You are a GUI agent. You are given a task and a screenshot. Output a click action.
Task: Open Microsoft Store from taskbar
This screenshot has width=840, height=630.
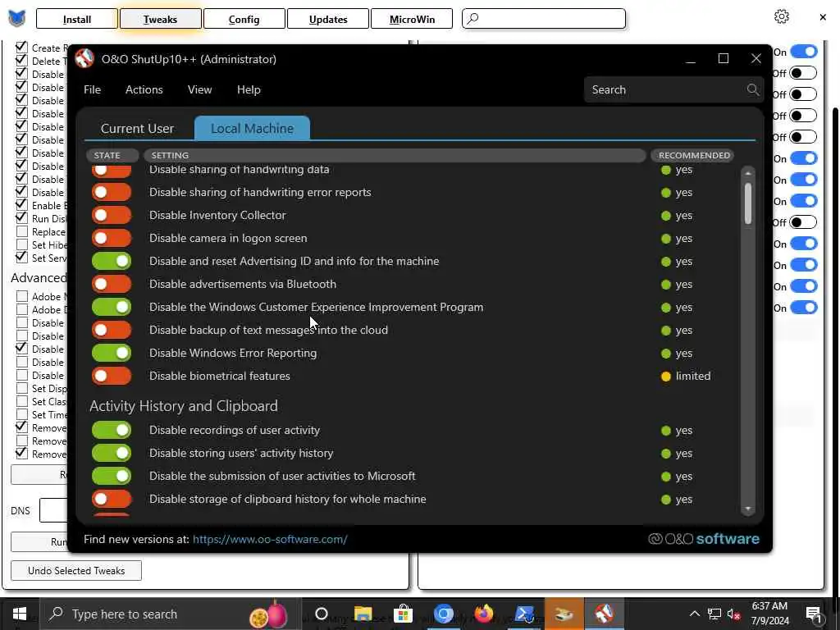tap(403, 614)
